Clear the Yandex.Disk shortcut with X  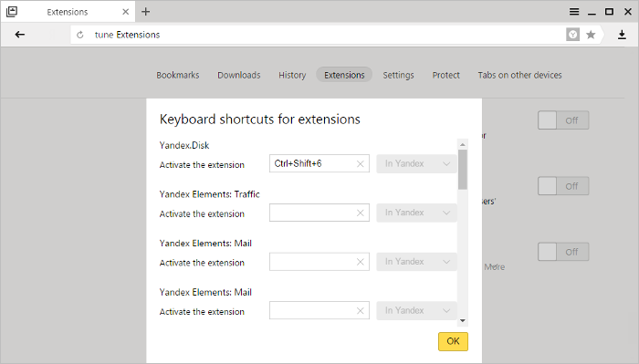[x=361, y=163]
